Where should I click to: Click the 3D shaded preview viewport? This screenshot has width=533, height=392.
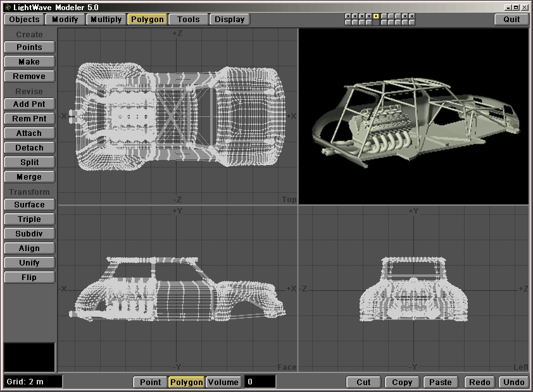pyautogui.click(x=413, y=116)
